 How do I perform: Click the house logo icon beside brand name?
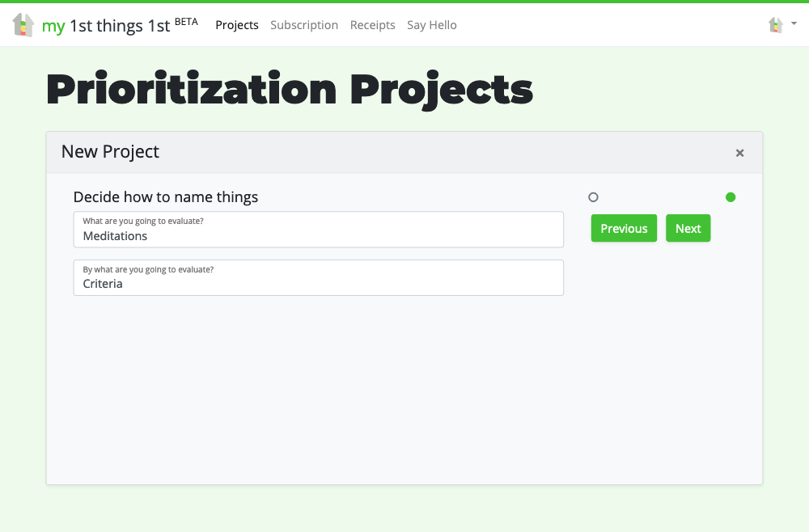[x=23, y=25]
